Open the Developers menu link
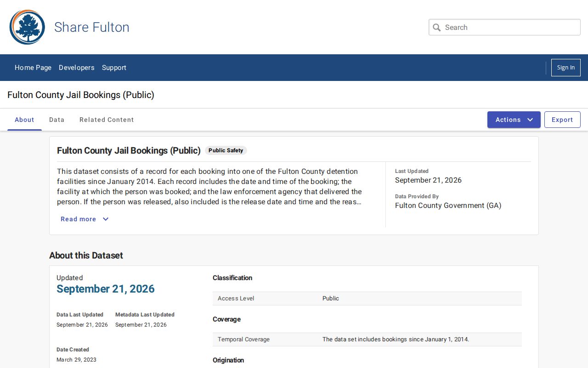588x368 pixels. (77, 68)
